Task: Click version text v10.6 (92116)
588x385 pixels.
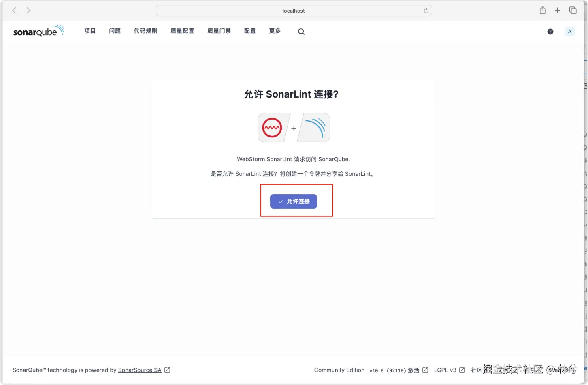Action: [x=388, y=370]
